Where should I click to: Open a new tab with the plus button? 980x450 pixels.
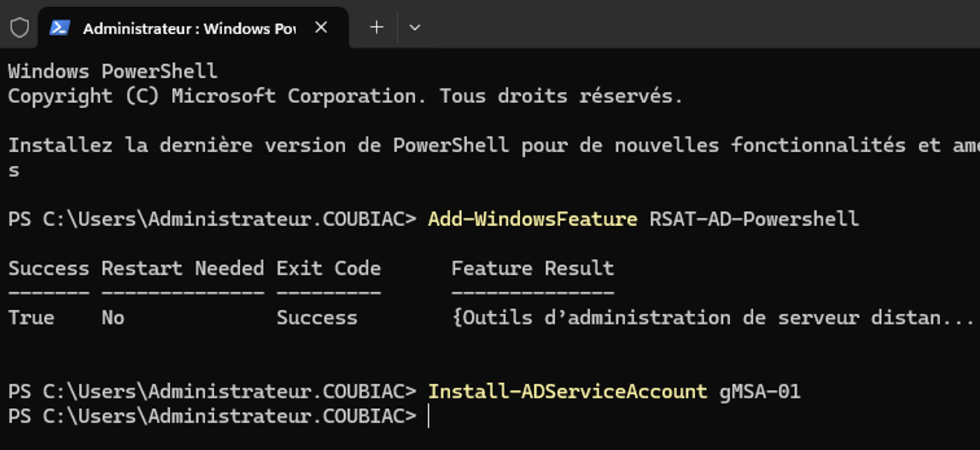pos(377,27)
